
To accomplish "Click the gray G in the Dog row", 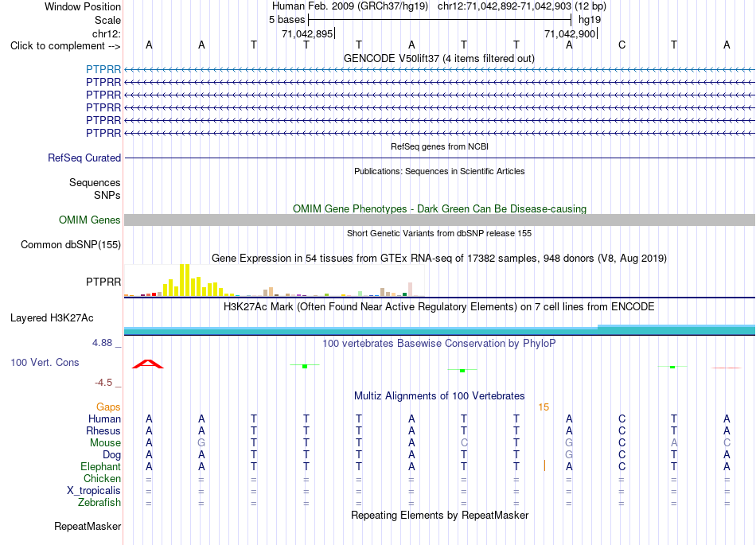I will coord(570,454).
